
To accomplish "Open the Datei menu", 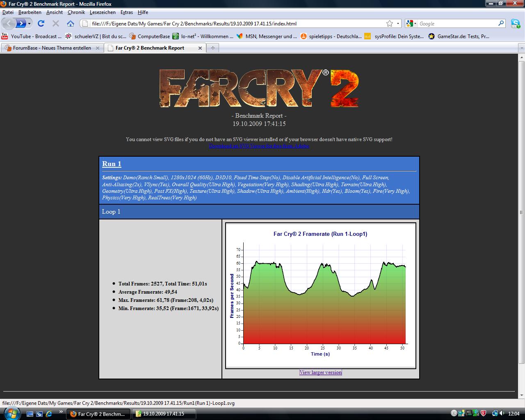I will tap(8, 12).
